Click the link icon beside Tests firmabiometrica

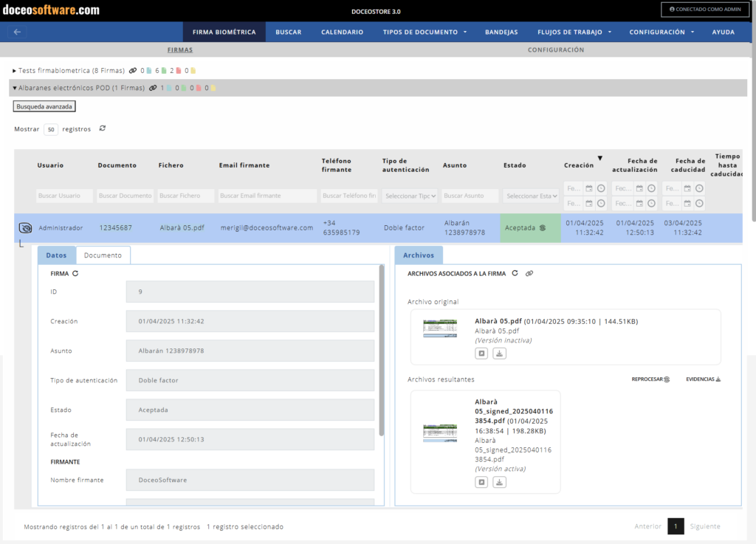coord(133,70)
